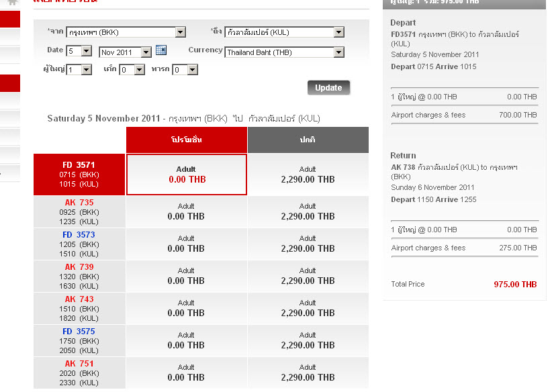Click the FD 3573 flight number
The height and width of the screenshot is (392, 552).
tap(79, 235)
